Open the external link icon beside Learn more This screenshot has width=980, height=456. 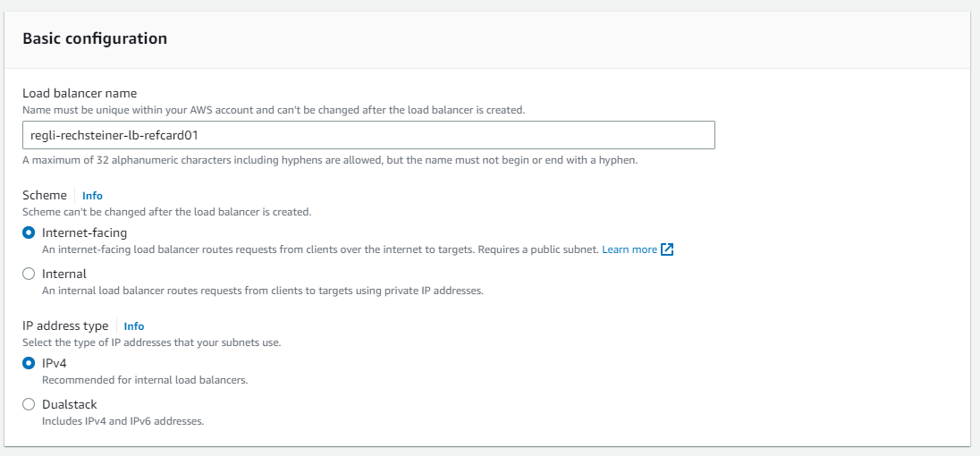[x=667, y=249]
